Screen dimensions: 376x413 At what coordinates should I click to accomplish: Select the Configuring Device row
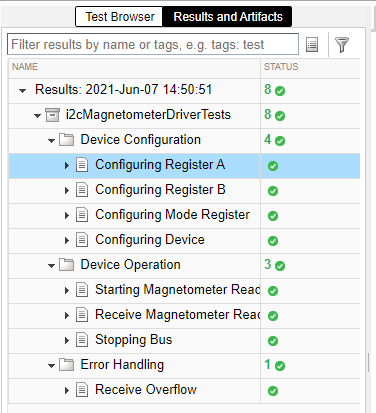point(184,241)
